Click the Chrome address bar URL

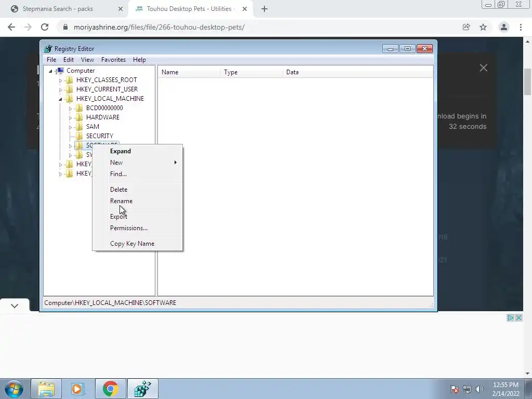159,27
